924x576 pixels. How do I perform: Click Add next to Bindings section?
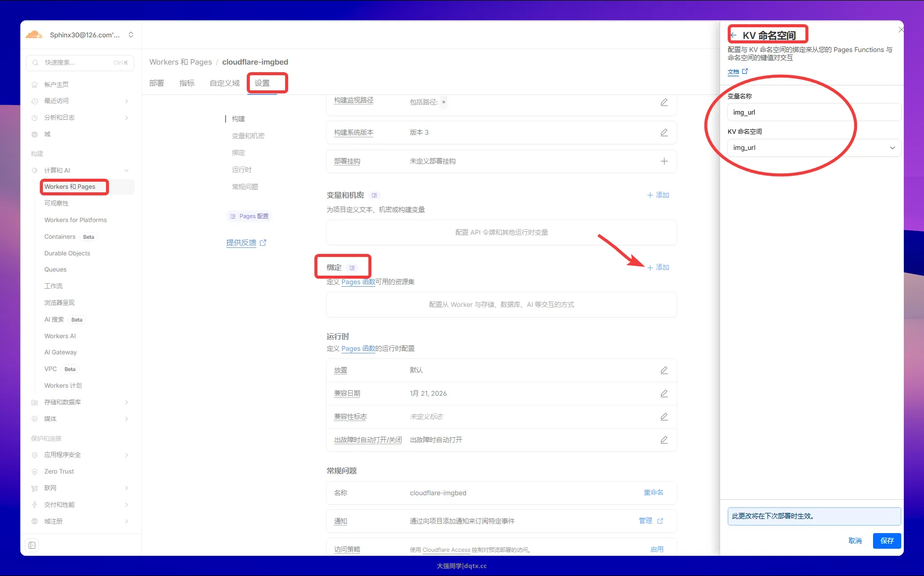(x=658, y=268)
